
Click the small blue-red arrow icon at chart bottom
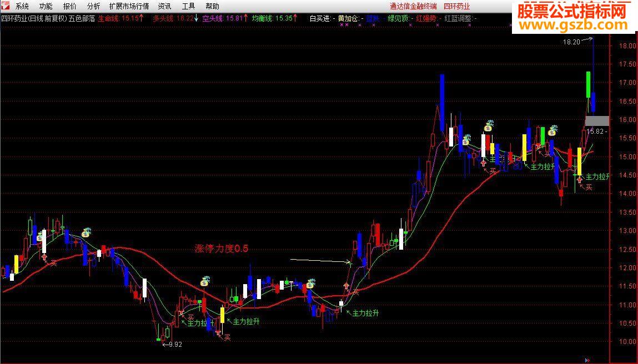coord(587,360)
